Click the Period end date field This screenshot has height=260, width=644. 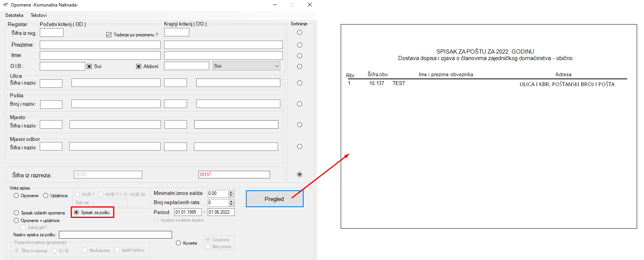pos(221,212)
